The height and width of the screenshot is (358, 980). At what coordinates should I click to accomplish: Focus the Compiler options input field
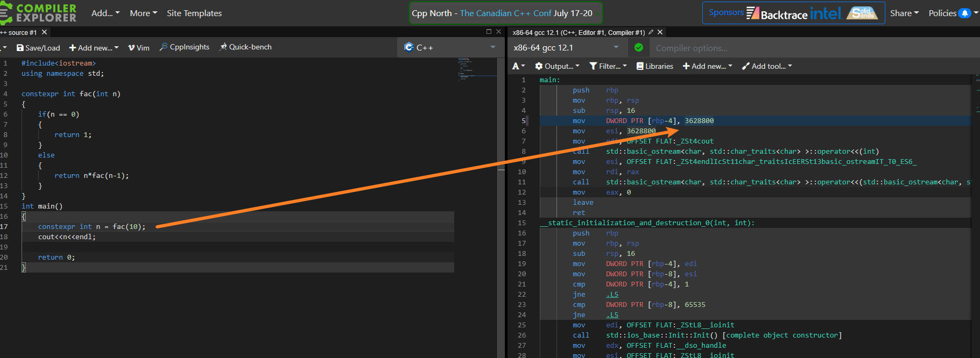(814, 48)
